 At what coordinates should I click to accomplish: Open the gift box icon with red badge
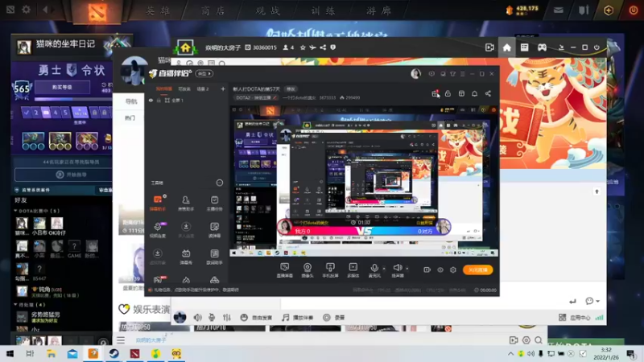click(435, 94)
